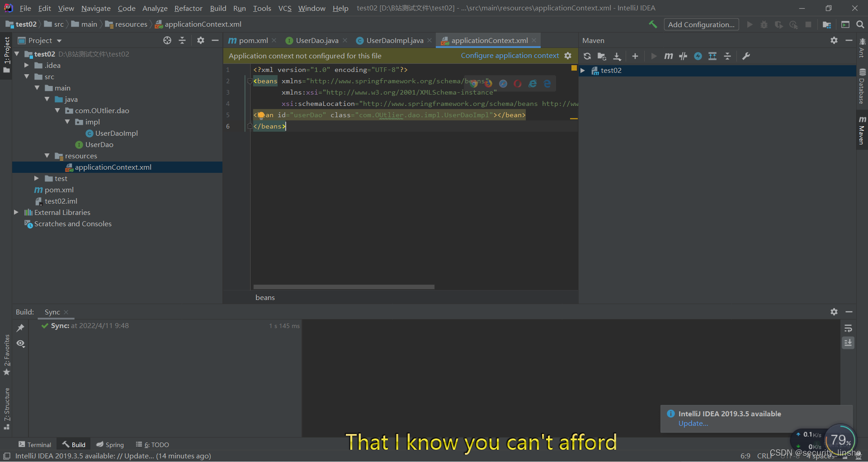The height and width of the screenshot is (462, 868).
Task: Click the intention light bulb on line 5
Action: click(x=261, y=115)
